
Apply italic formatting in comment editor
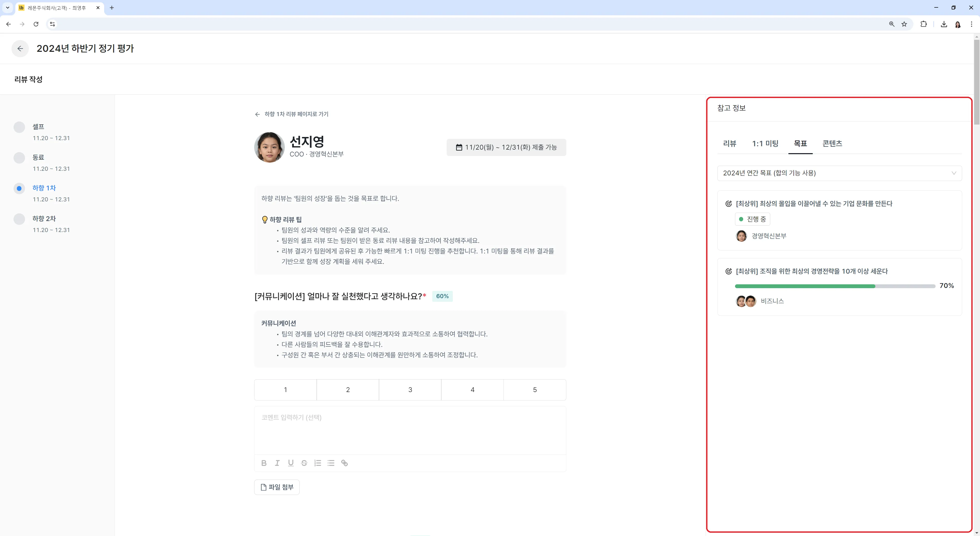[277, 463]
